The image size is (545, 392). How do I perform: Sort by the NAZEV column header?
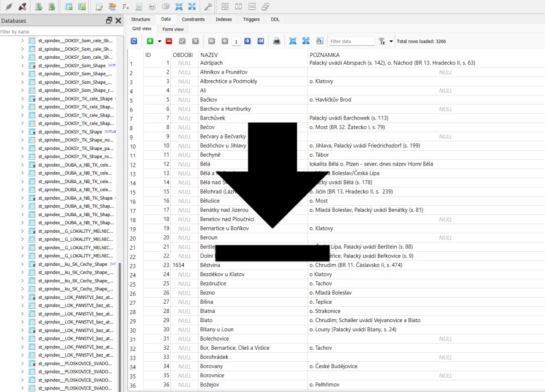coord(209,55)
